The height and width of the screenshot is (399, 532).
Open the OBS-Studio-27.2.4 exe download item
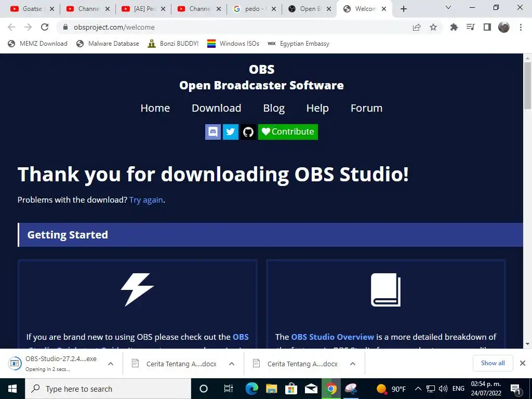tap(54, 363)
